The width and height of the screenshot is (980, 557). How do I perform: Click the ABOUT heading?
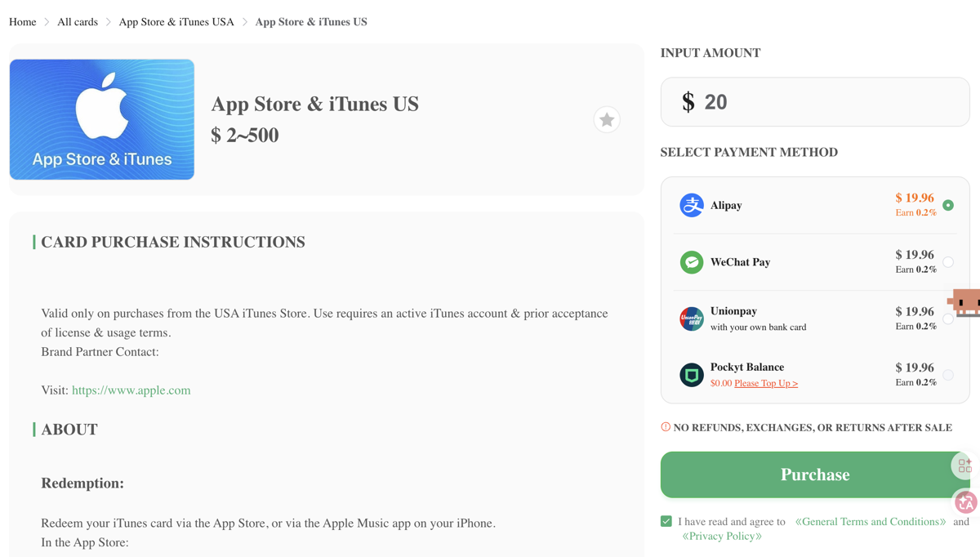[69, 430]
